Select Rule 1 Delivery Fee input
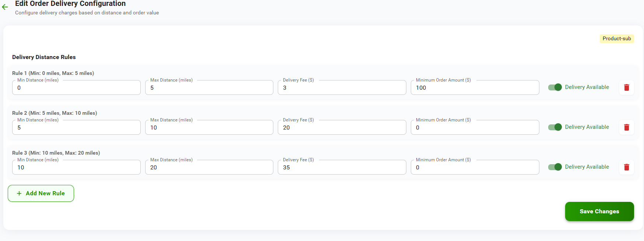 tap(342, 88)
